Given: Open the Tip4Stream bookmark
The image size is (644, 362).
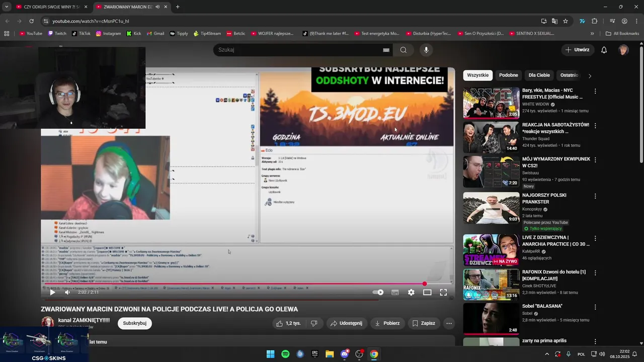Looking at the screenshot, I should coord(207,34).
